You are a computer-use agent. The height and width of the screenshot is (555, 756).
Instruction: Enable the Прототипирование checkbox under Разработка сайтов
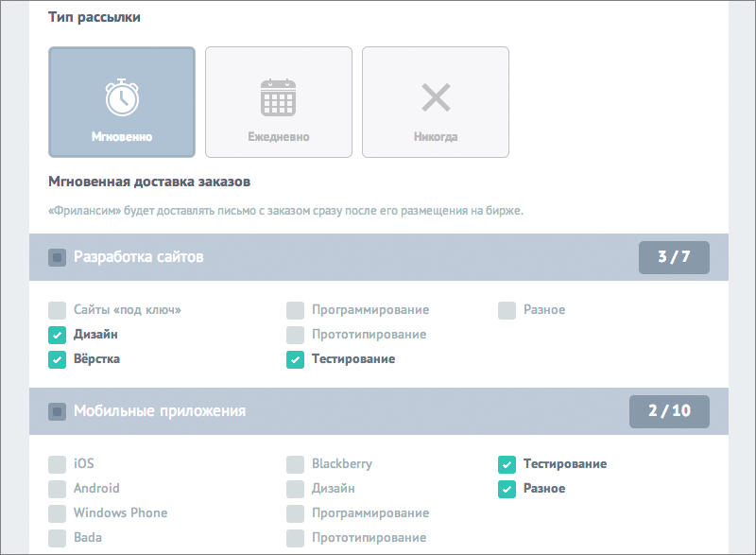[x=295, y=335]
